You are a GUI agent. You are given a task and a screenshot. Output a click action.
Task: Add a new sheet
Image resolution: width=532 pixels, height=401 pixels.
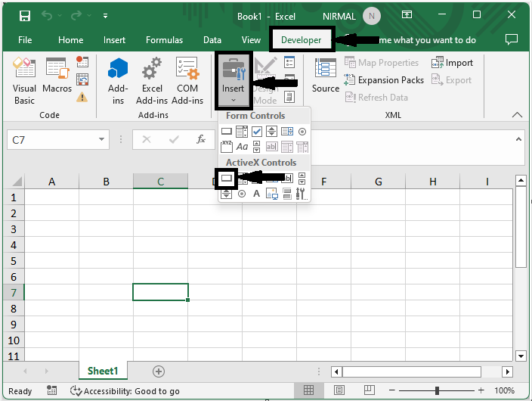point(159,371)
